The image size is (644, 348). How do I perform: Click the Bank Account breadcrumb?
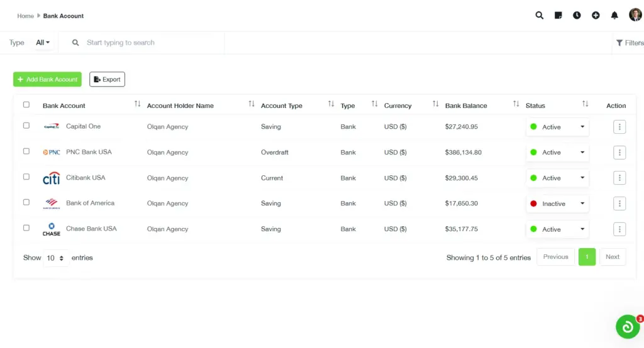pos(64,16)
